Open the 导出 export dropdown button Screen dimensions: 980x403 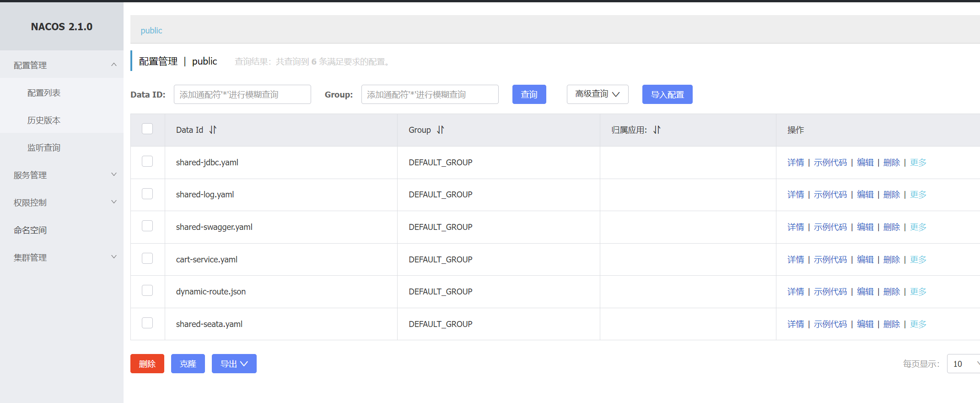pyautogui.click(x=234, y=364)
